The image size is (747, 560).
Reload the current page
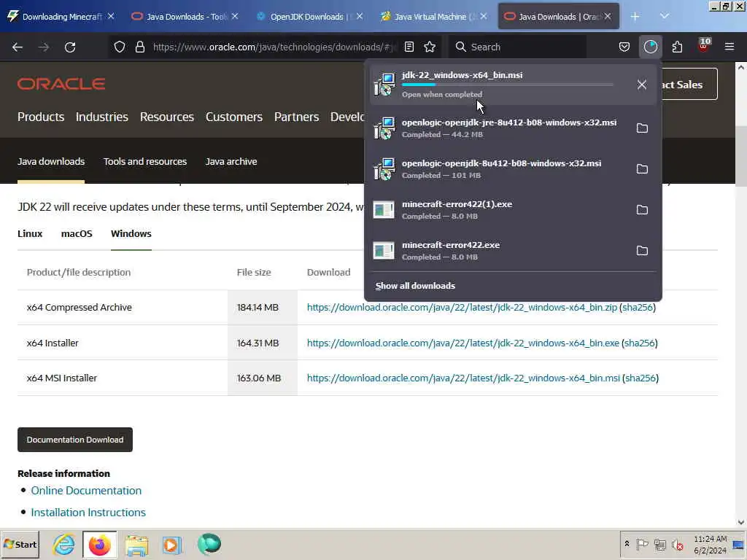pyautogui.click(x=70, y=47)
